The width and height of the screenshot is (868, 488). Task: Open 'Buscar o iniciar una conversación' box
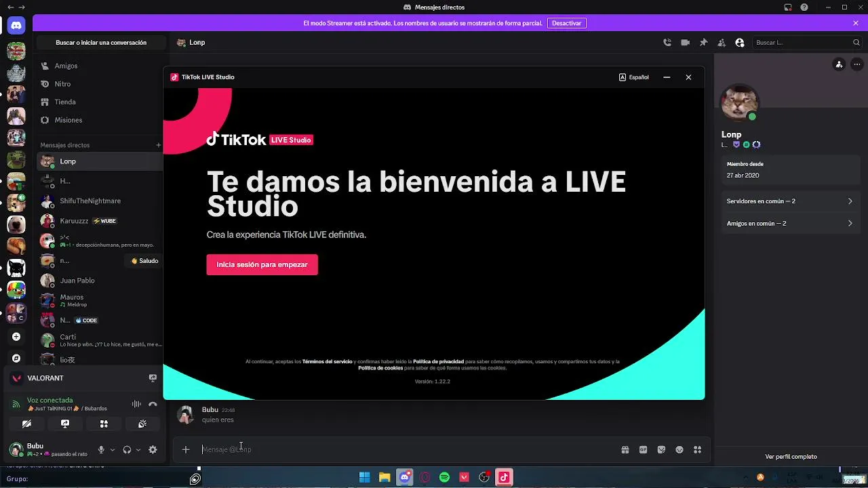pyautogui.click(x=101, y=42)
